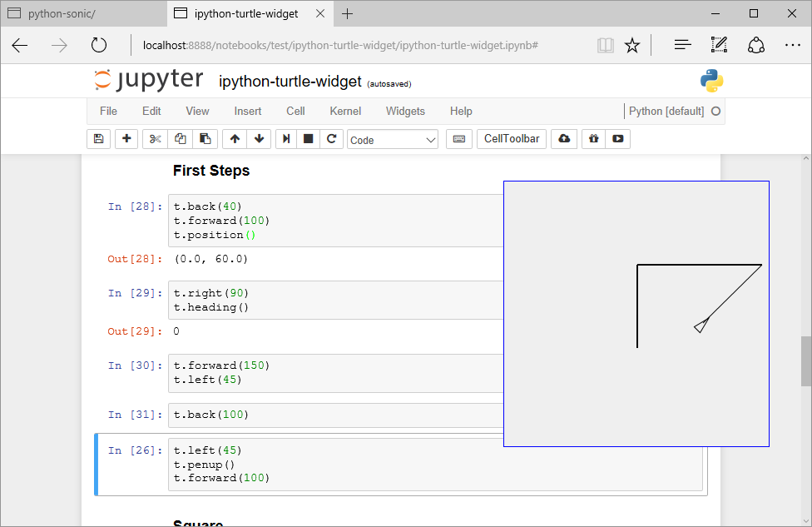
Task: Run cell and select below icon
Action: click(x=286, y=139)
